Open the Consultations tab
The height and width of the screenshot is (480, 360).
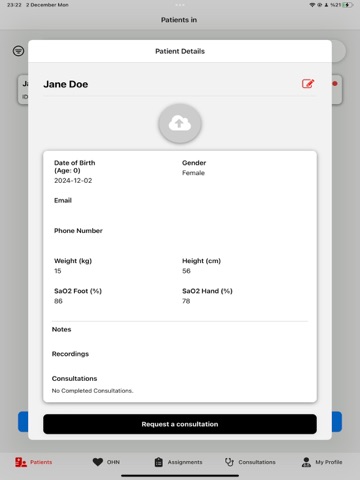(250, 462)
